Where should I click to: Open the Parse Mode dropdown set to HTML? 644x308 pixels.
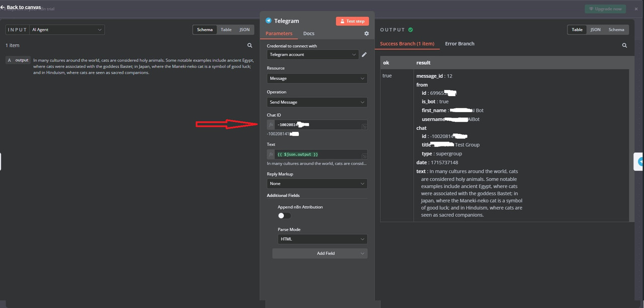tap(323, 239)
